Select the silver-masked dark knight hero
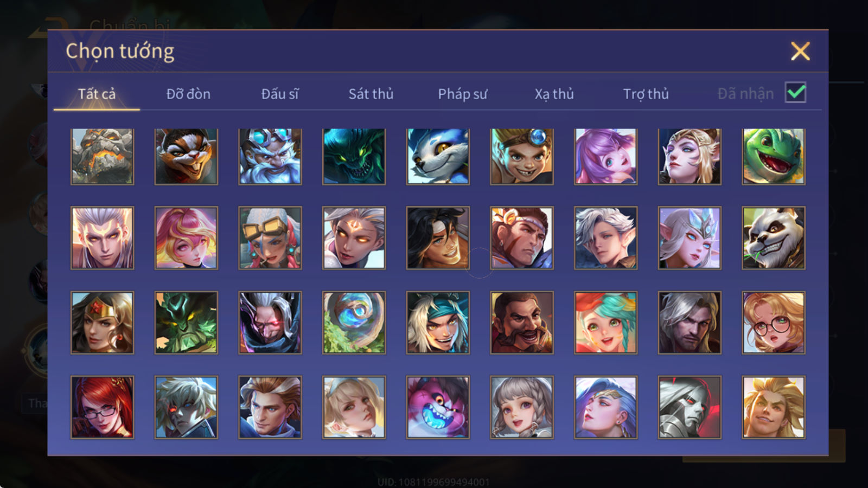Image resolution: width=868 pixels, height=488 pixels. [x=690, y=407]
